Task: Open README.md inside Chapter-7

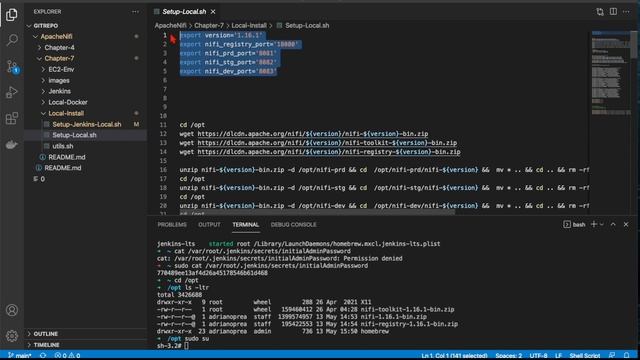Action: pos(85,157)
